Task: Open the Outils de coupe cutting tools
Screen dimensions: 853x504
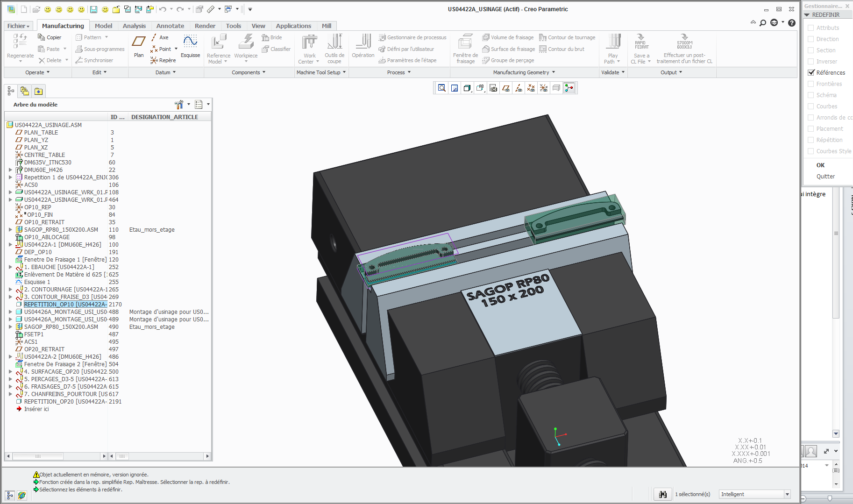Action: 334,49
